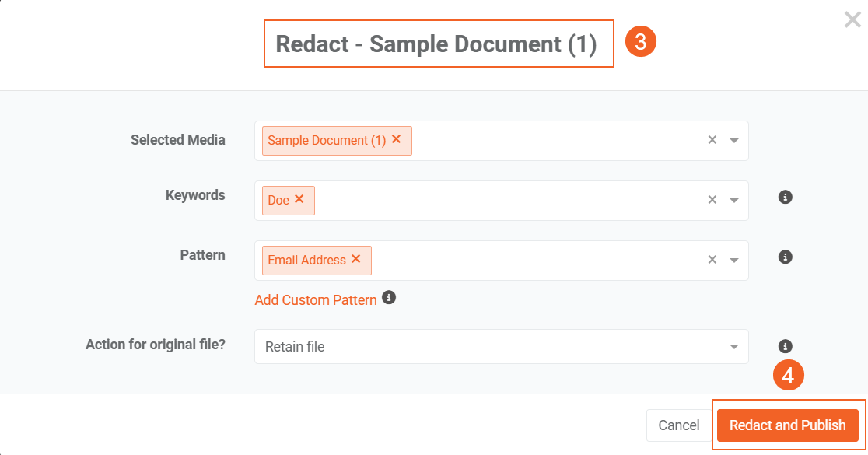Expand the Pattern dropdown arrow
This screenshot has width=868, height=455.
click(733, 261)
